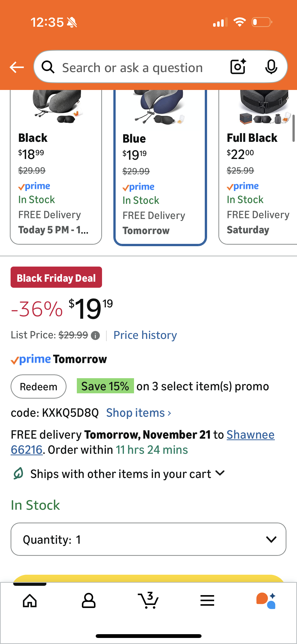Tap the Black Friday Deal badge

click(x=56, y=277)
